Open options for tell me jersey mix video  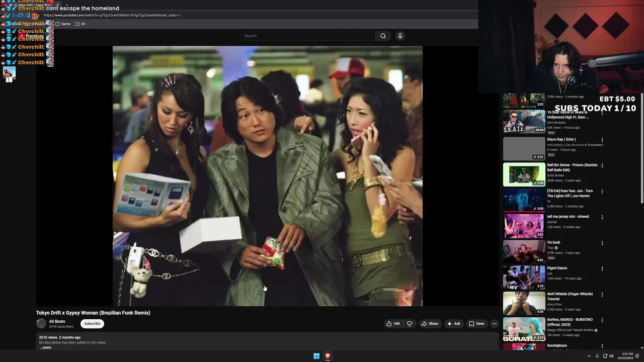click(602, 217)
